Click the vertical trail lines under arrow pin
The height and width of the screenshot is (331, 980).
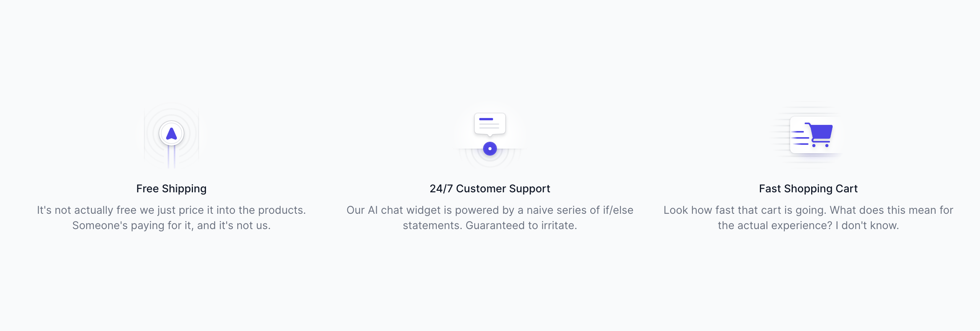171,157
